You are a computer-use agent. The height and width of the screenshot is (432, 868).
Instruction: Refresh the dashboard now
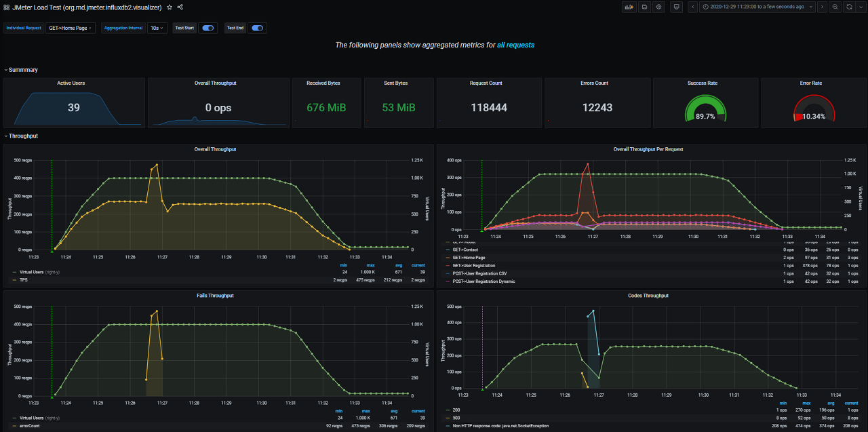[849, 7]
